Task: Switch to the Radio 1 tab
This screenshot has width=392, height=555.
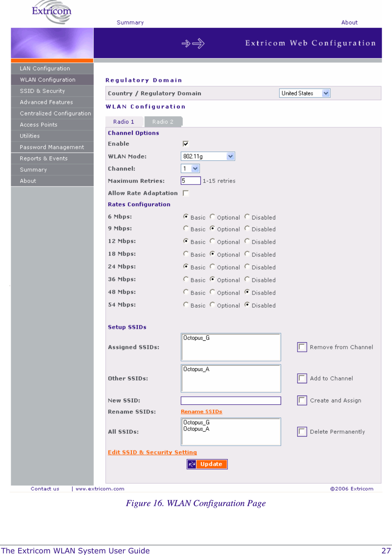Action: 124,122
